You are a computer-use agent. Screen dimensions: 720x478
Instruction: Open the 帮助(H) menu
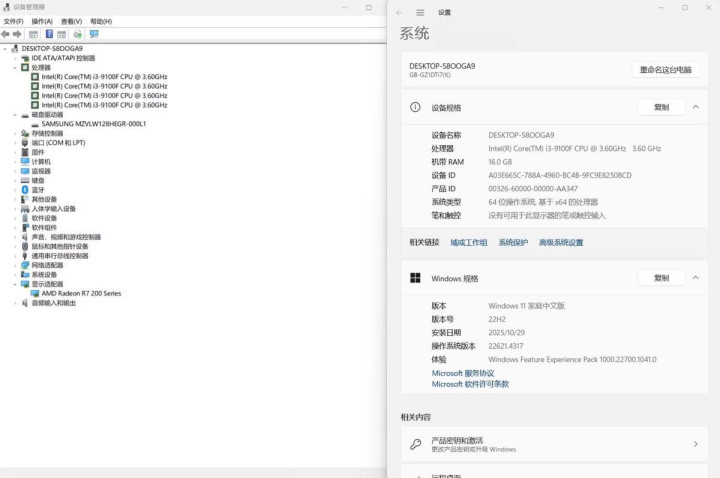pyautogui.click(x=101, y=22)
